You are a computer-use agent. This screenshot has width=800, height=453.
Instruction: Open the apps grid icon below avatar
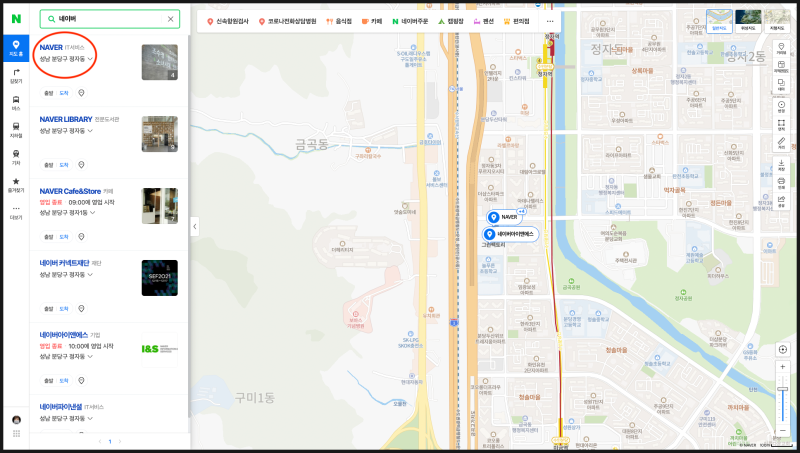click(16, 434)
